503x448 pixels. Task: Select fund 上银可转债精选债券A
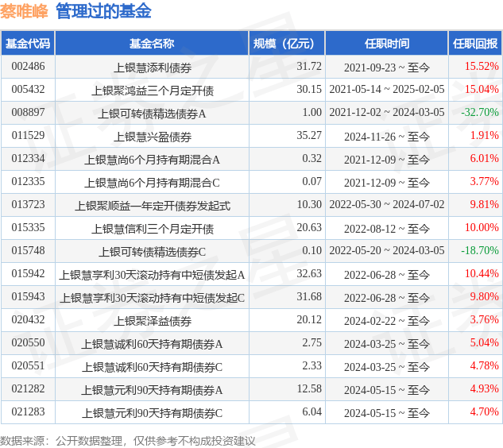click(152, 114)
